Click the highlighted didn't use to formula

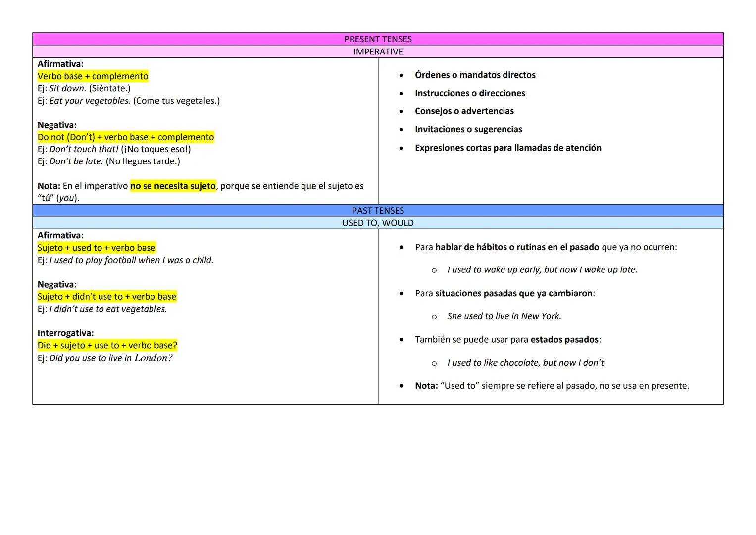point(106,296)
